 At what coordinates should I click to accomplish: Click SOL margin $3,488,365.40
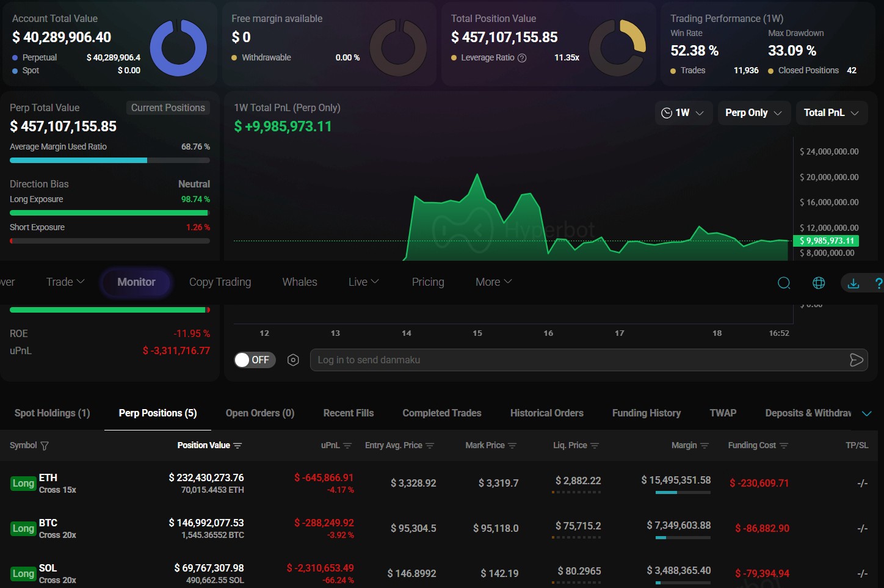coord(678,571)
